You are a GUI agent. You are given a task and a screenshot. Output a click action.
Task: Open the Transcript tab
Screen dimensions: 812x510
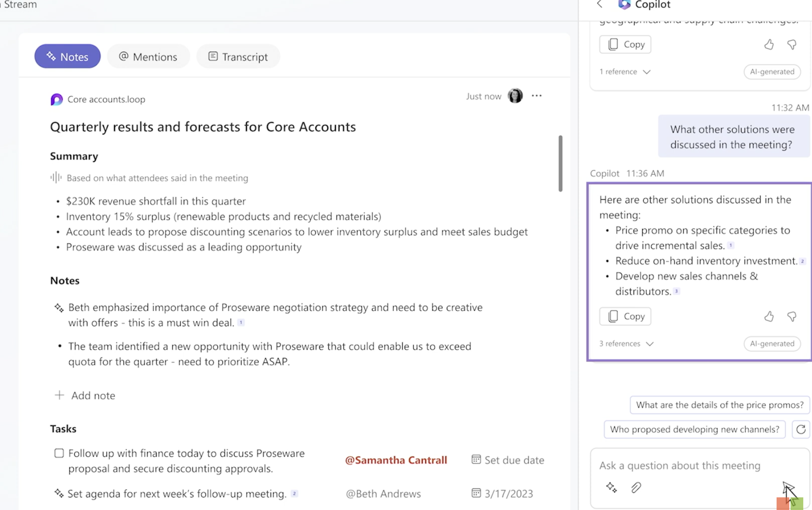pos(238,57)
